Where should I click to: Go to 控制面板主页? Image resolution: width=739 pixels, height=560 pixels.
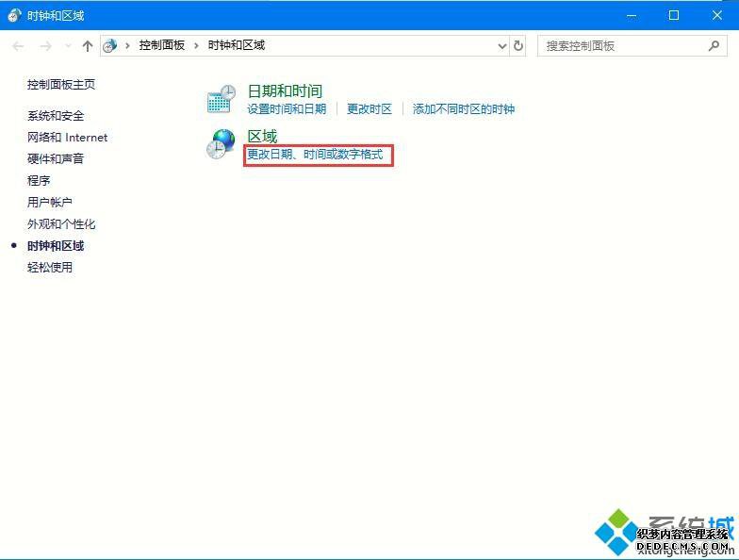click(61, 85)
